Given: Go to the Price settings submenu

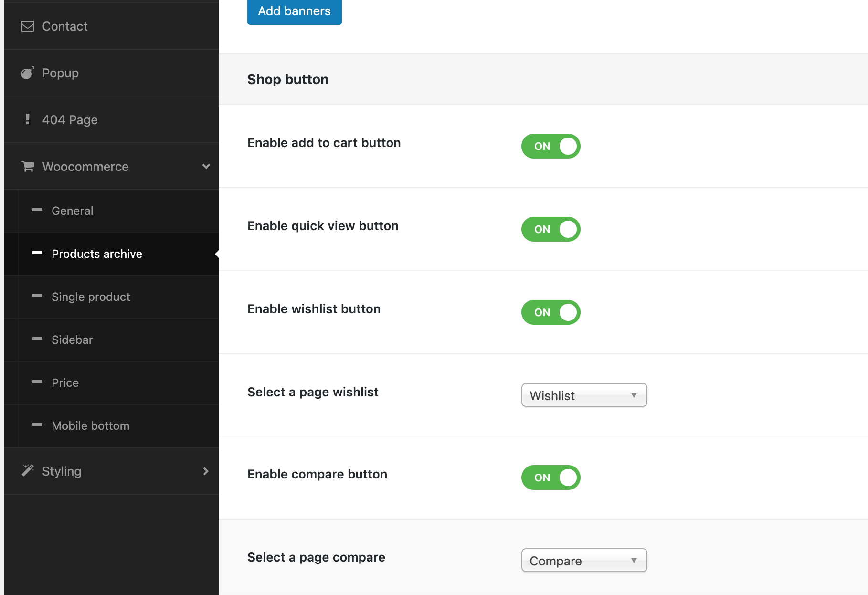Looking at the screenshot, I should point(65,382).
